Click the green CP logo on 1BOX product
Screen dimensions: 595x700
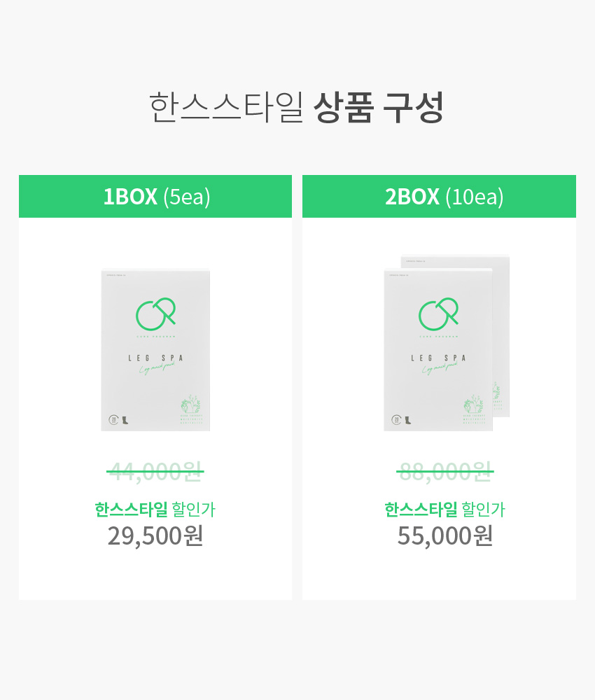point(156,314)
